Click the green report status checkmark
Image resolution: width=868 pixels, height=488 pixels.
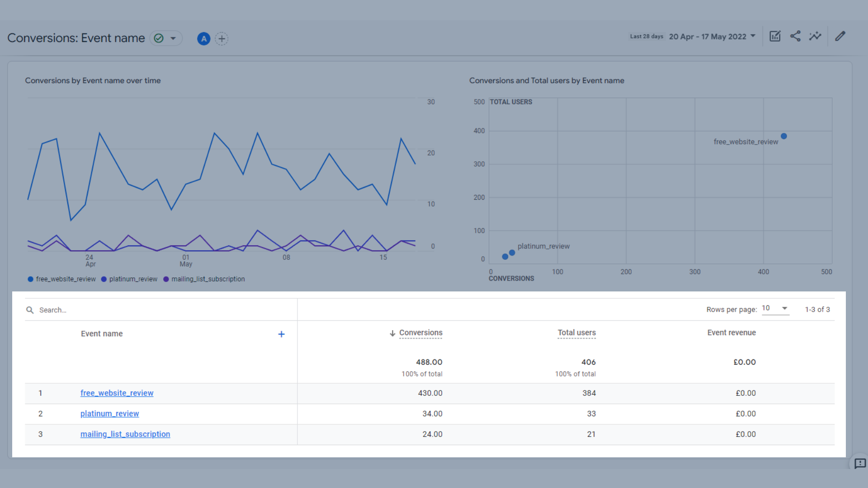(159, 38)
